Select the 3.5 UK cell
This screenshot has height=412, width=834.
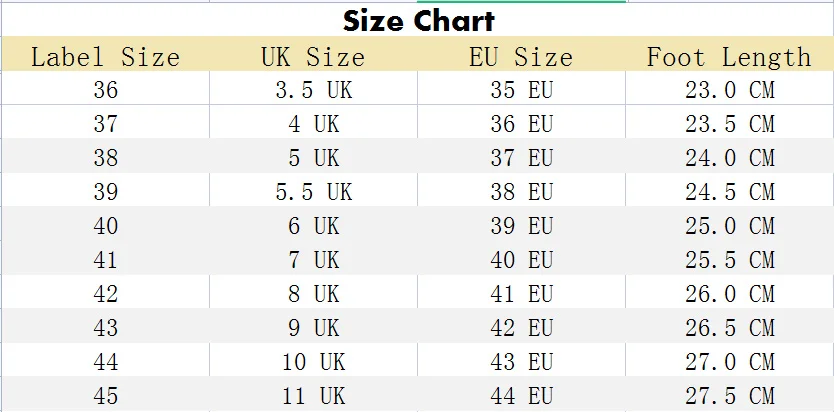pyautogui.click(x=313, y=88)
